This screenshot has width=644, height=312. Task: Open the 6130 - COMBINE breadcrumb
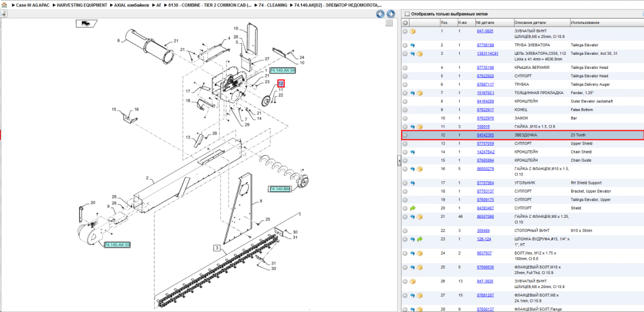(x=210, y=6)
